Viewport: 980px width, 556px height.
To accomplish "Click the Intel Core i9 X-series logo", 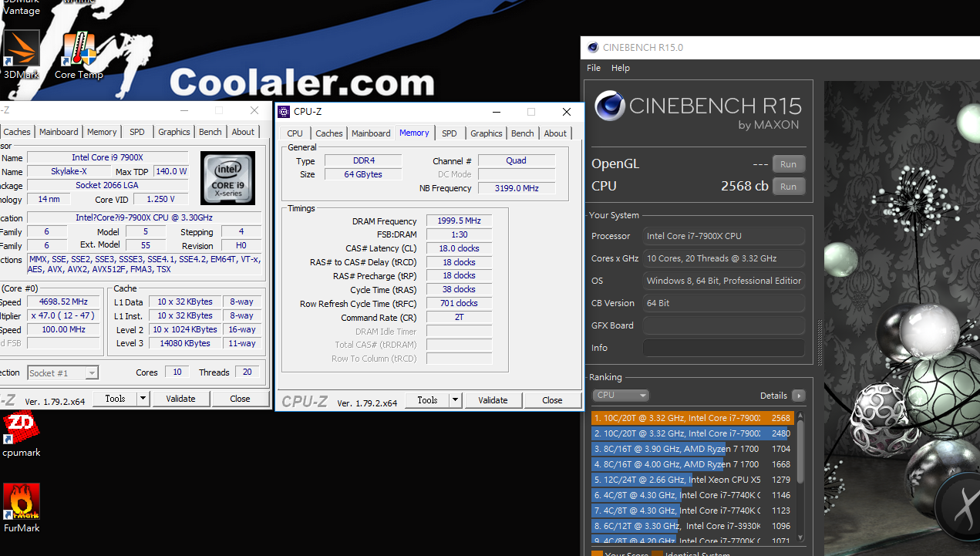I will point(227,177).
